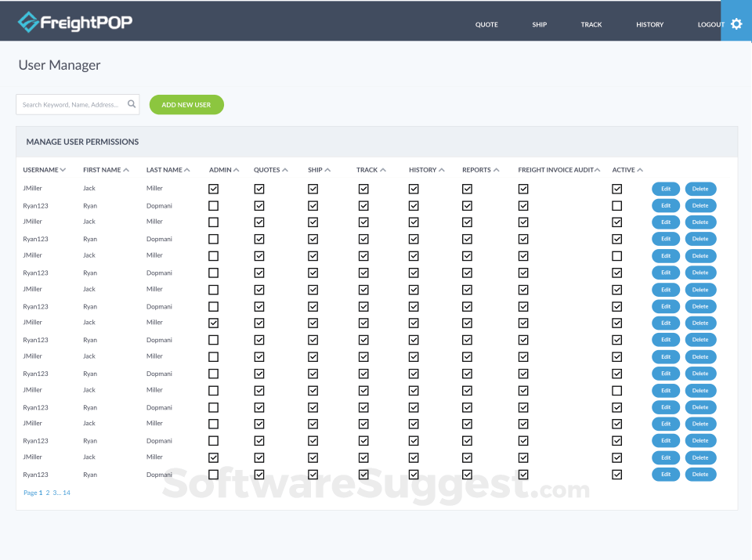Click the FreightPOP logo icon
Screen dimensions: 752x560
(x=30, y=23)
